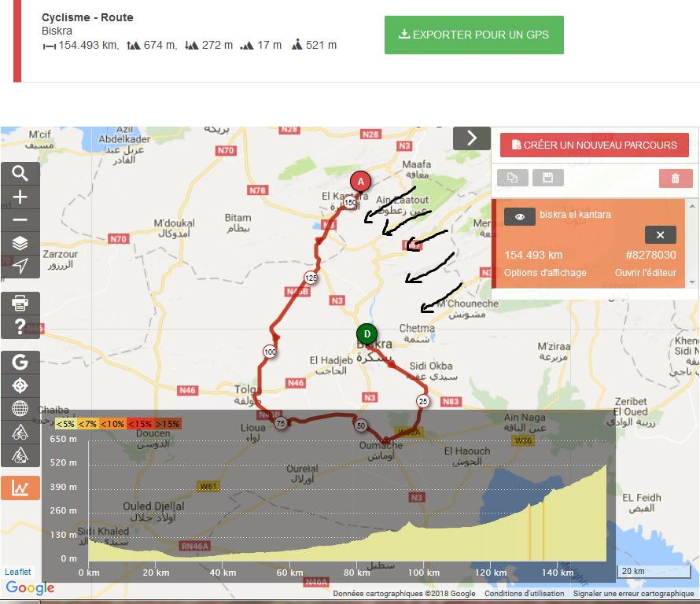
Task: Click the 75 km route marker
Action: coord(280,423)
